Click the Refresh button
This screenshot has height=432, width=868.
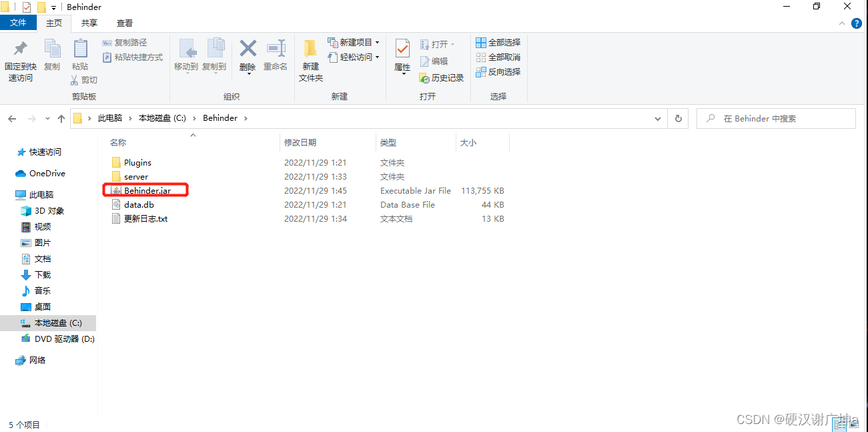click(x=679, y=118)
